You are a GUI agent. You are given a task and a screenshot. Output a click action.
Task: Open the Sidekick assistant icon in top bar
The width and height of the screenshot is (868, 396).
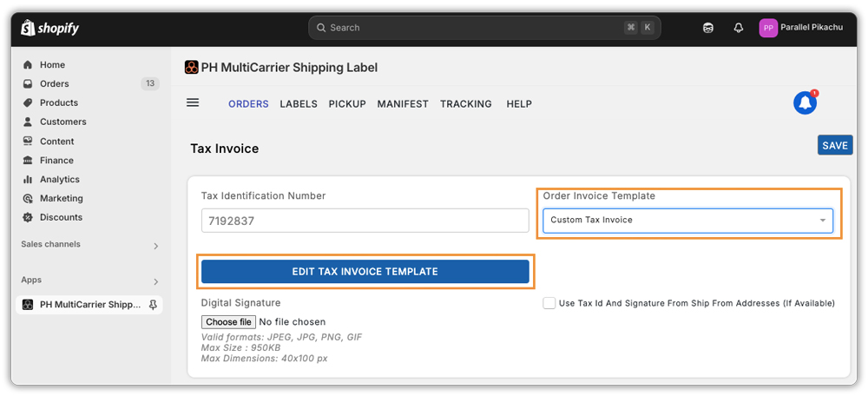tap(707, 28)
